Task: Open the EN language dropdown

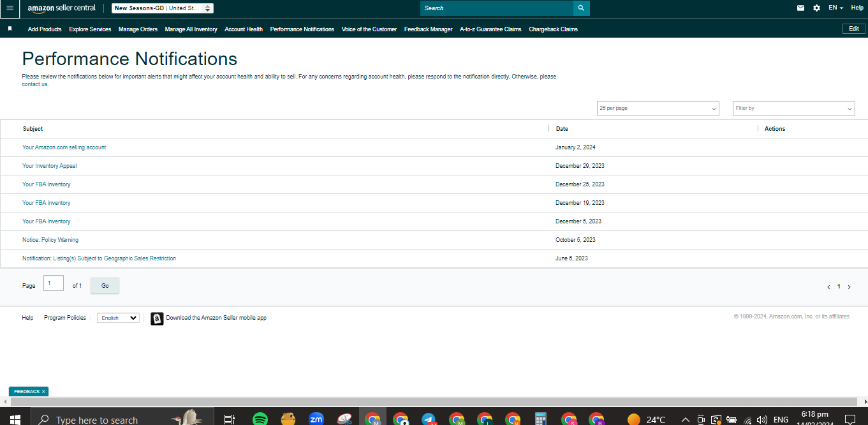Action: click(x=835, y=8)
